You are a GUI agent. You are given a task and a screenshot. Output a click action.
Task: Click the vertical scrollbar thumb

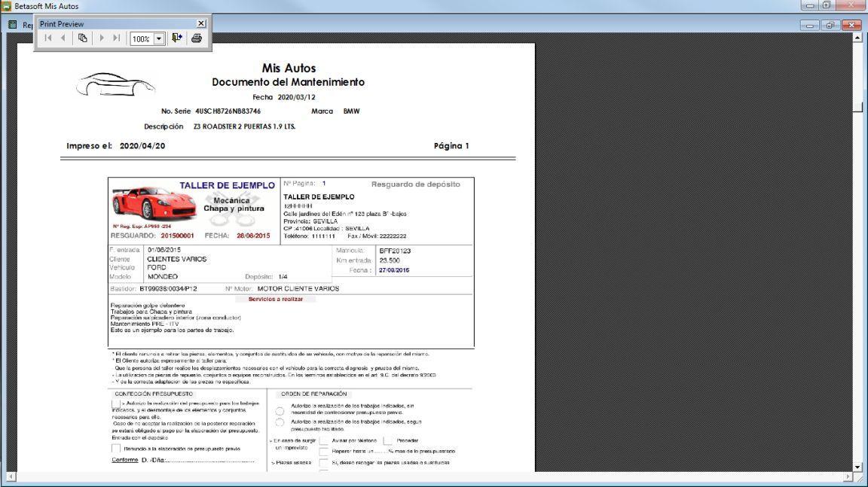click(857, 105)
